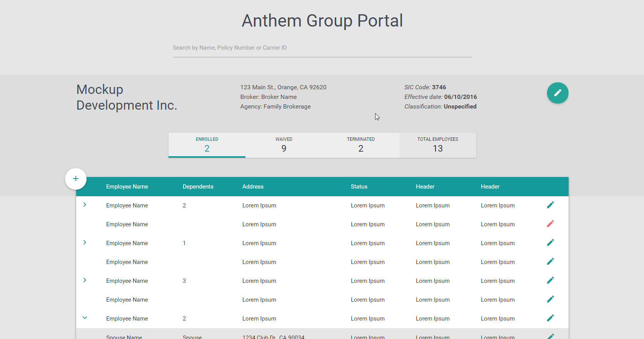Collapse the expanded row via down chevron
The height and width of the screenshot is (339, 644).
pos(85,318)
